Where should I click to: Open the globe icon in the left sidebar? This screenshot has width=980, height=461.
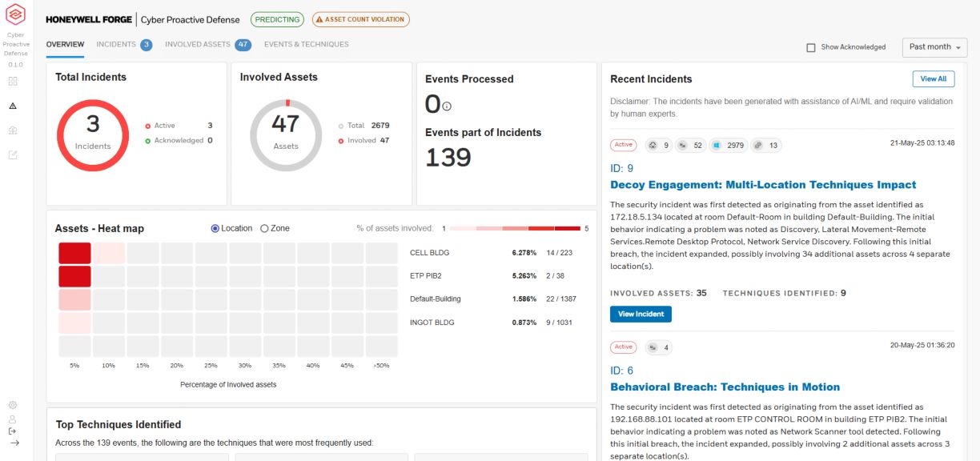[x=13, y=130]
